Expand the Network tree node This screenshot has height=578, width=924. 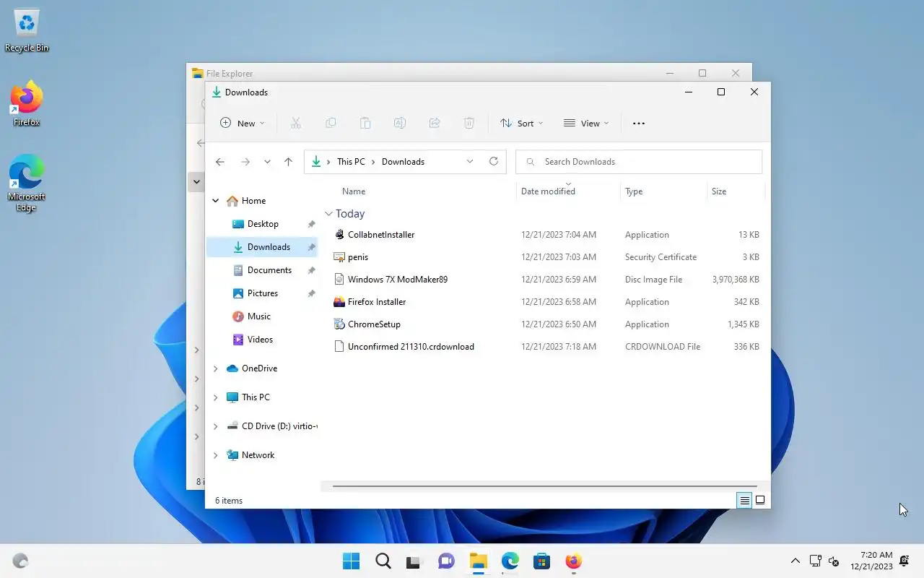215,455
